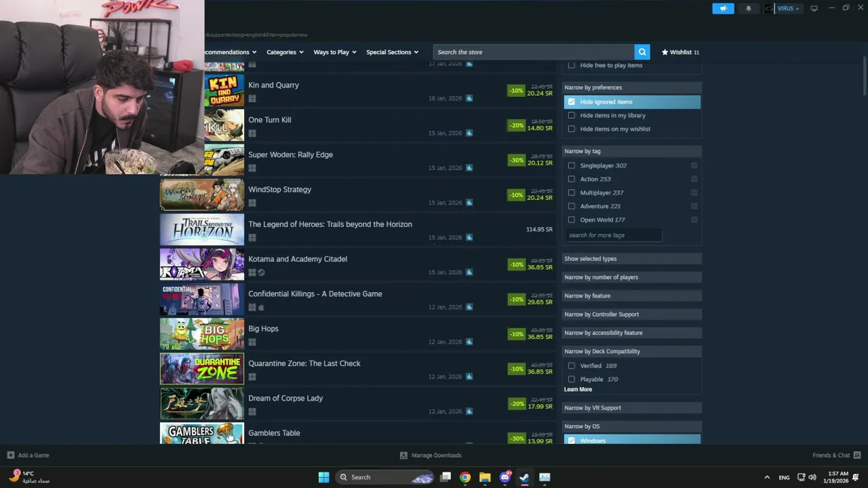868x488 pixels.
Task: Tick the Action tag checkbox
Action: (572, 179)
